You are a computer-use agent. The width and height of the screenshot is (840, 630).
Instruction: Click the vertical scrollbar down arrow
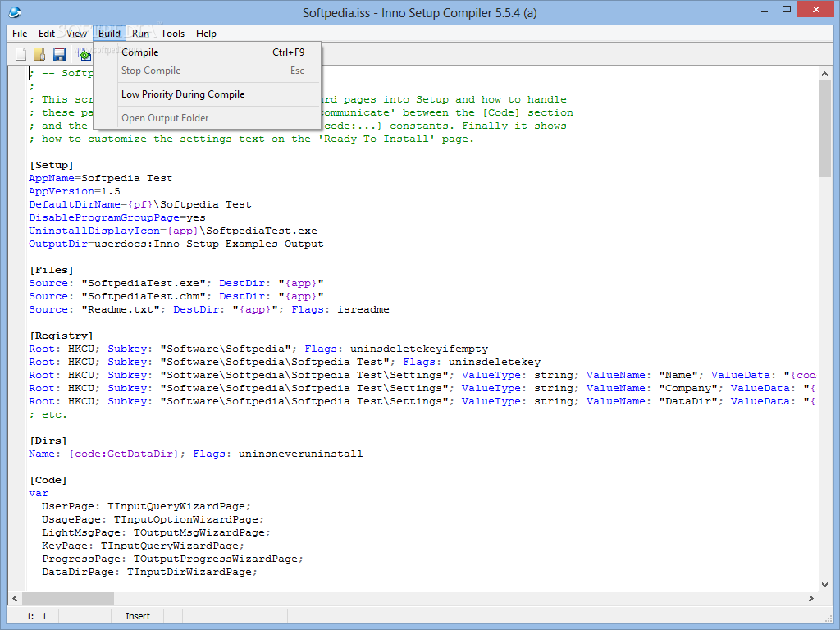point(824,584)
